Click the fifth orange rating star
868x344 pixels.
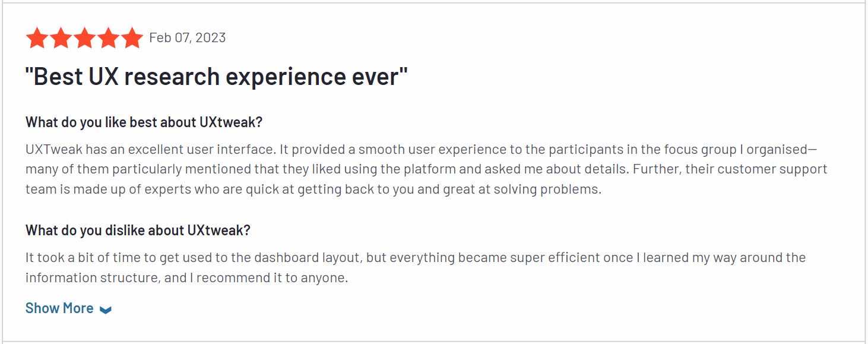point(132,38)
